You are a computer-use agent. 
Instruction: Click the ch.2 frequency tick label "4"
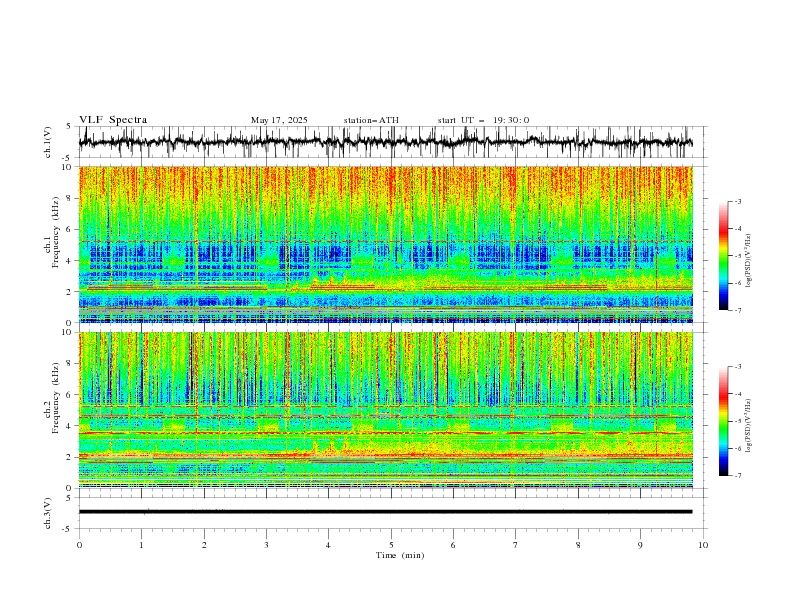(71, 426)
